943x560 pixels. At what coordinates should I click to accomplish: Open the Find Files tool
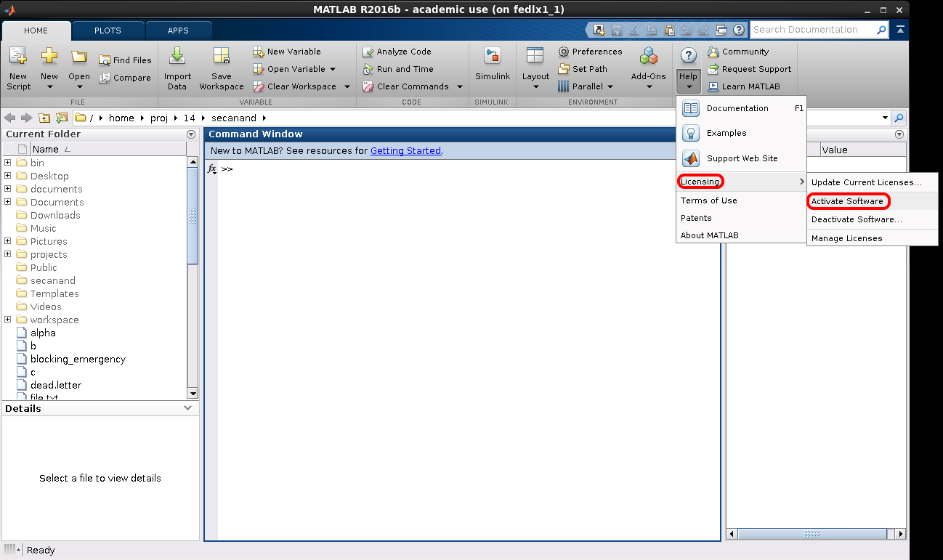click(105, 60)
